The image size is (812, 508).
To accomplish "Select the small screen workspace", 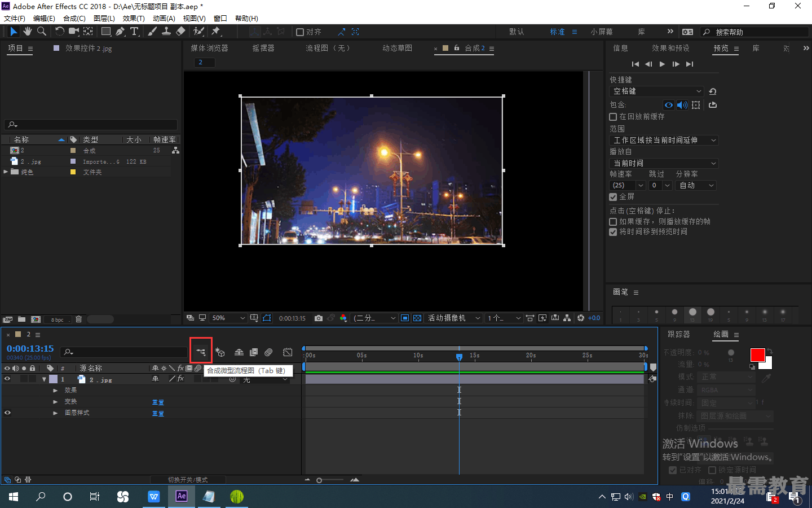I will click(x=602, y=32).
